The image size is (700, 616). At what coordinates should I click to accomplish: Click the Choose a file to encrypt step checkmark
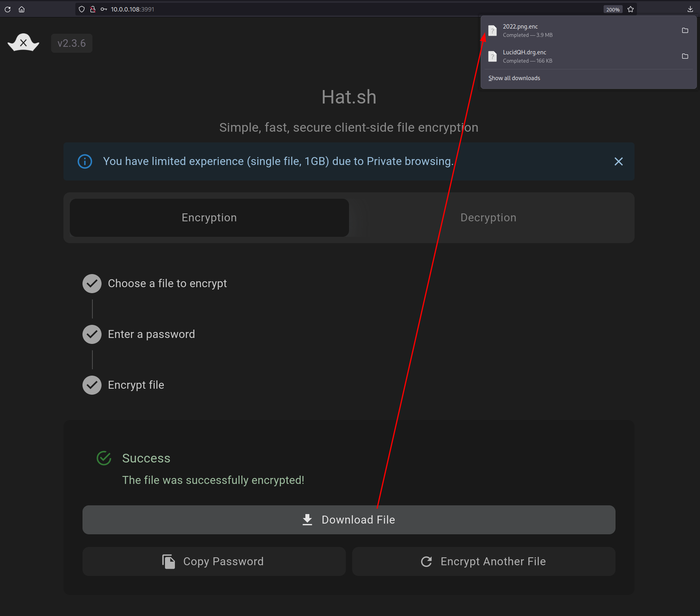tap(92, 284)
